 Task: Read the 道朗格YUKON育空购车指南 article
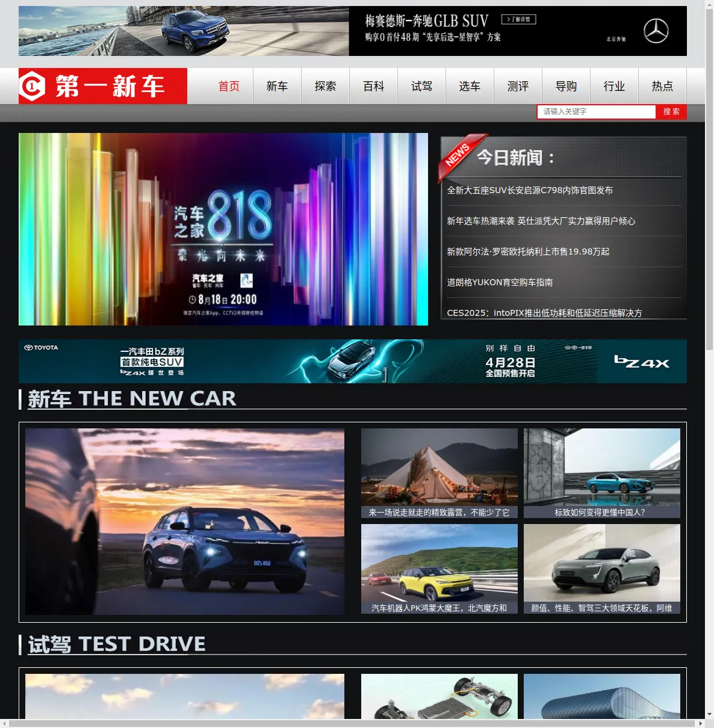click(x=500, y=282)
